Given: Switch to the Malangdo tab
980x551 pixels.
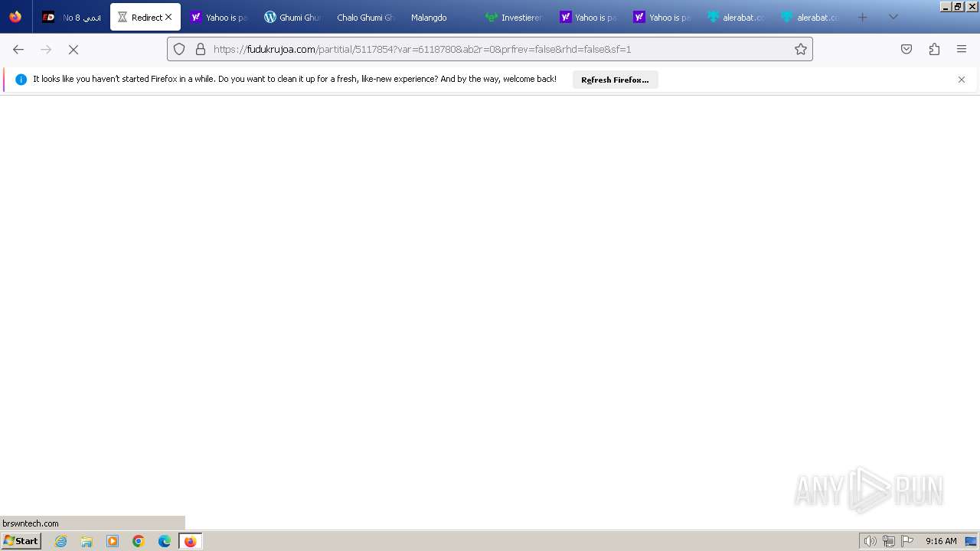Looking at the screenshot, I should [439, 17].
